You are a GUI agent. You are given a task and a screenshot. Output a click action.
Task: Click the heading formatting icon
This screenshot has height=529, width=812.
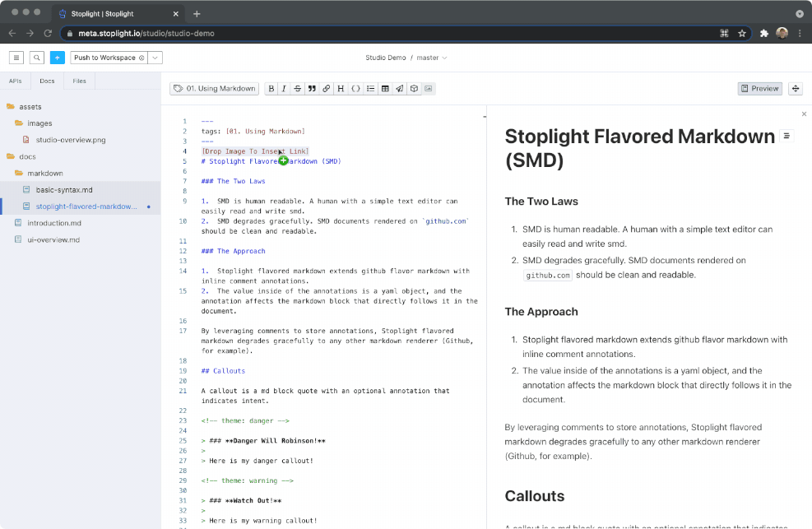(x=340, y=88)
